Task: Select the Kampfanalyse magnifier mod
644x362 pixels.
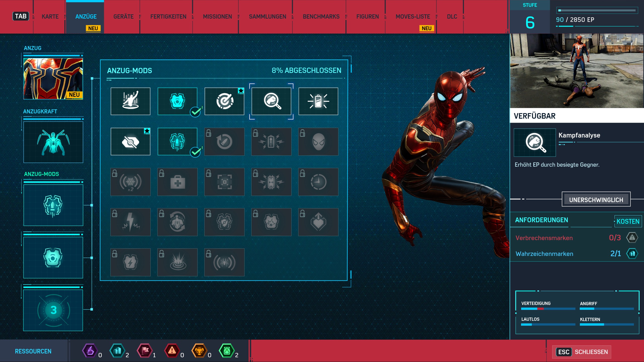Action: [271, 101]
